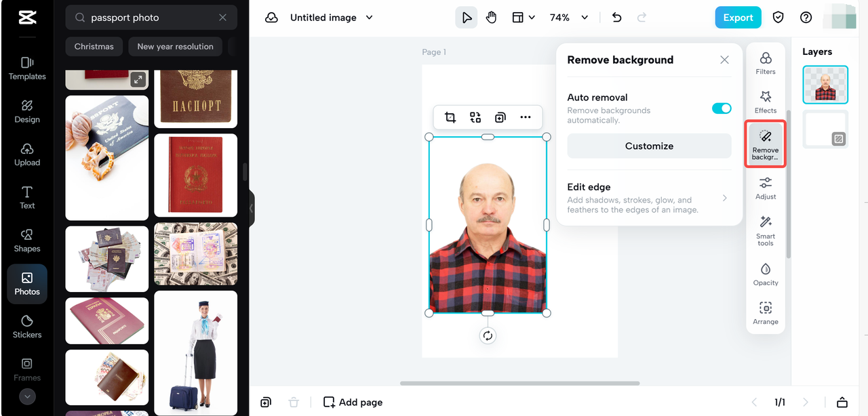Open the Frames sidebar tab
The image size is (868, 416).
[x=27, y=369]
